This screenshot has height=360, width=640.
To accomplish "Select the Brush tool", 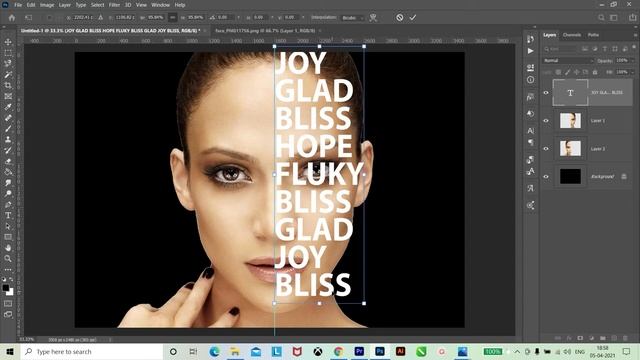I will click(8, 128).
